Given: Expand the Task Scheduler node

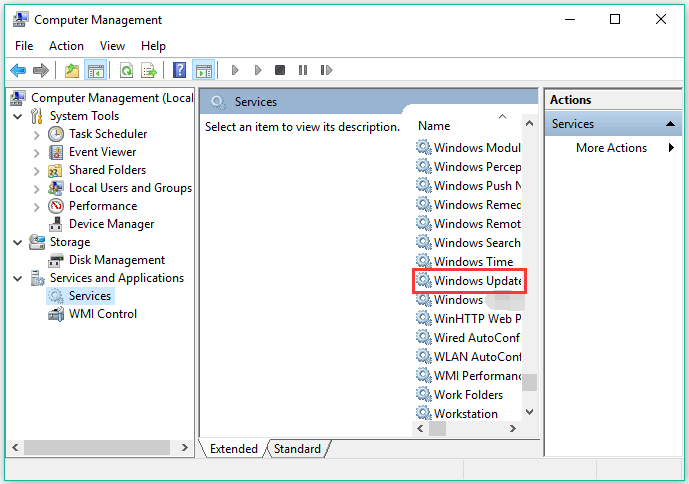Looking at the screenshot, I should tap(36, 135).
